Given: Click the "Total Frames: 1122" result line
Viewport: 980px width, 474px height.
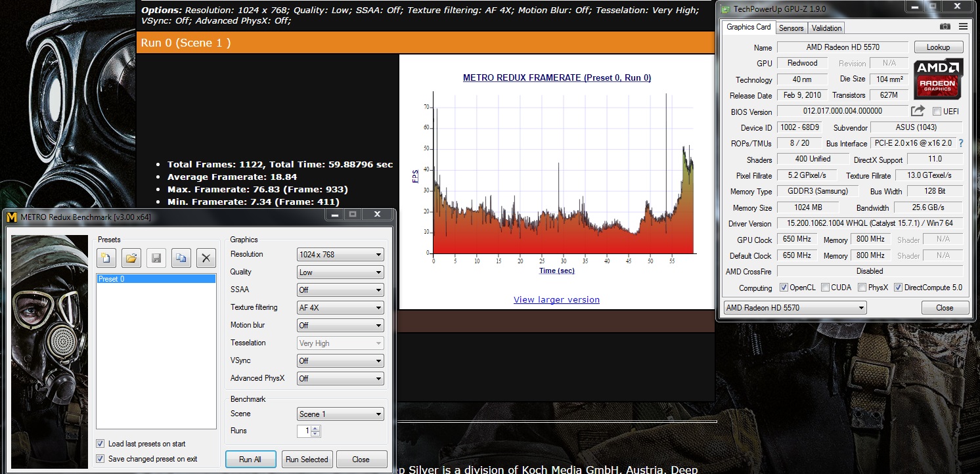Looking at the screenshot, I should click(x=280, y=165).
